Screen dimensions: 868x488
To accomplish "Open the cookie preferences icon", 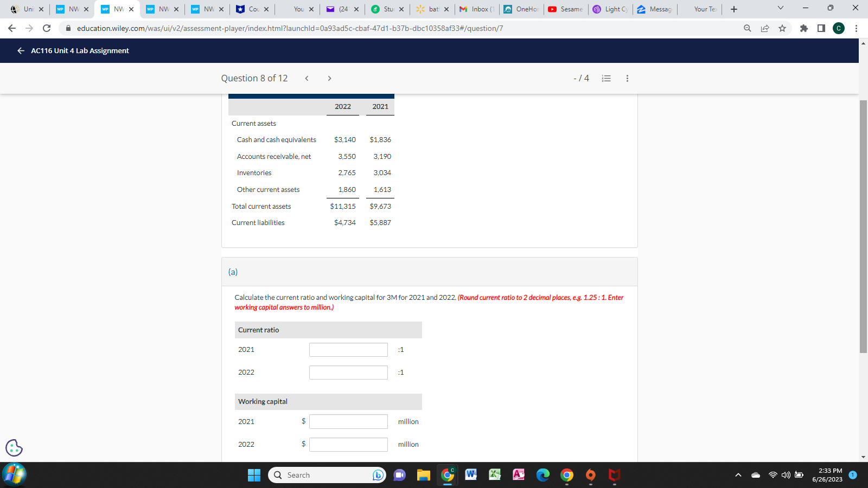I will [x=14, y=448].
